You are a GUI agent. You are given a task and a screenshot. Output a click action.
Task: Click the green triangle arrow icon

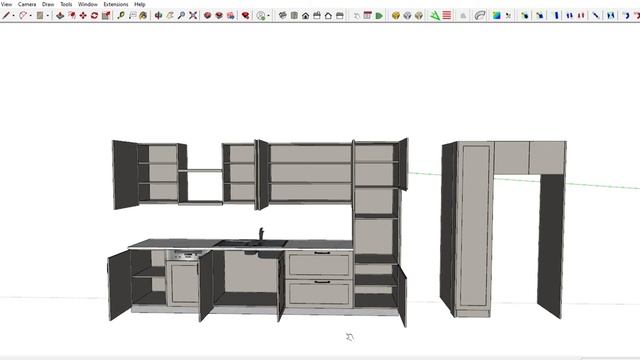coord(434,16)
